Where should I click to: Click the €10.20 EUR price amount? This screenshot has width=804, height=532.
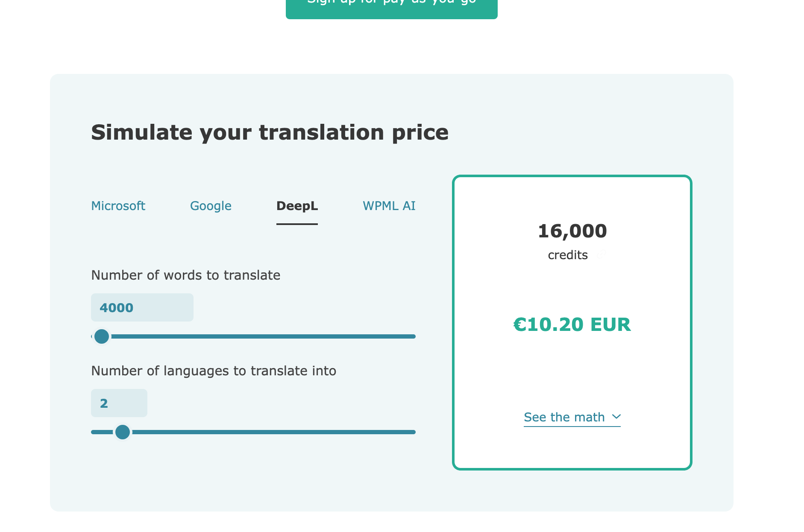pos(572,324)
